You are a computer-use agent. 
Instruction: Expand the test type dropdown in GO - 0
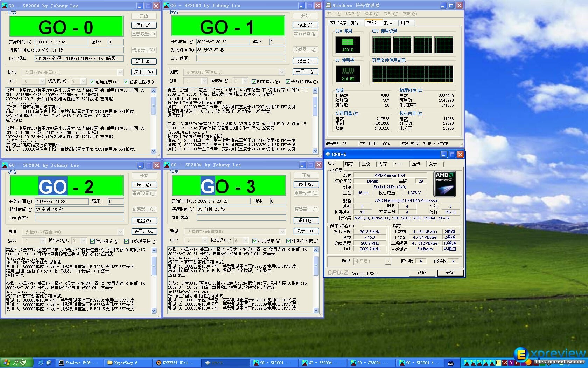click(x=120, y=73)
